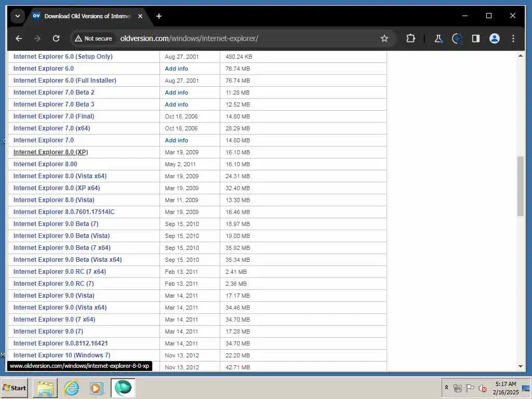This screenshot has width=532, height=399.
Task: Click Add info for IE 7.0 Beta 3
Action: pos(177,104)
